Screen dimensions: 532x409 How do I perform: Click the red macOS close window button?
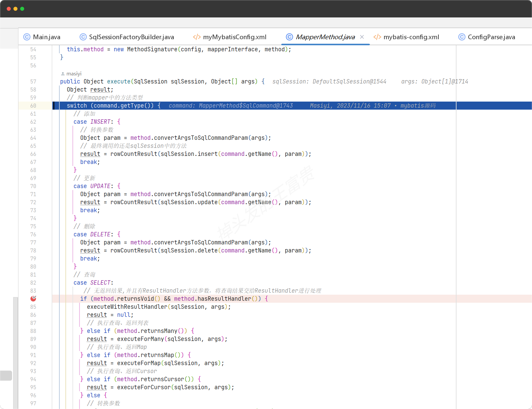coord(9,9)
